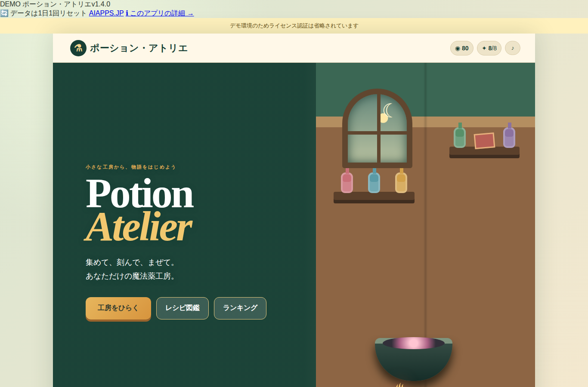Click the license notice banner text
The height and width of the screenshot is (387, 588).
pos(294,26)
